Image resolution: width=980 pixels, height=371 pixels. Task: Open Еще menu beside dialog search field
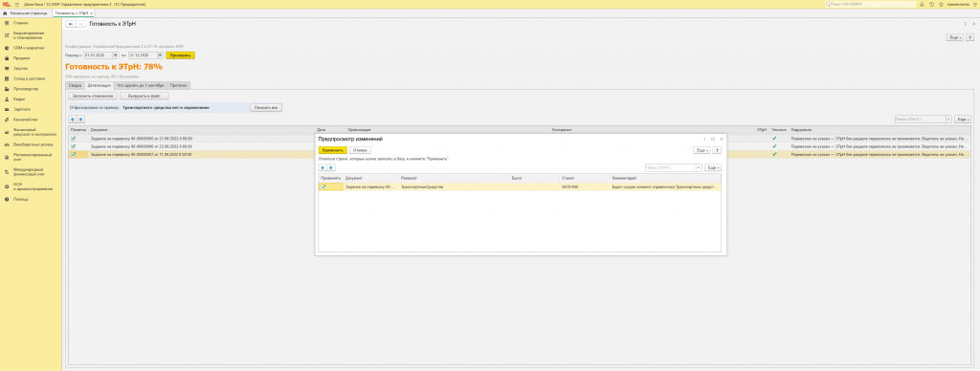pos(712,167)
